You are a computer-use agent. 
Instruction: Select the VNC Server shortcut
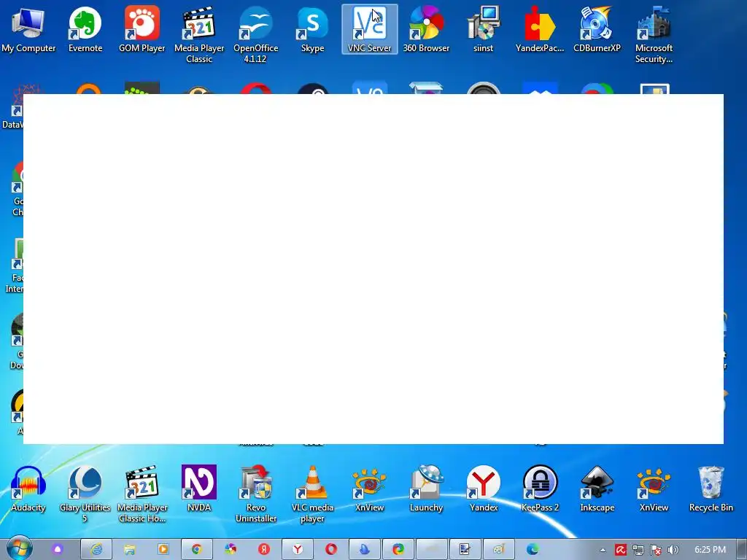pos(370,29)
